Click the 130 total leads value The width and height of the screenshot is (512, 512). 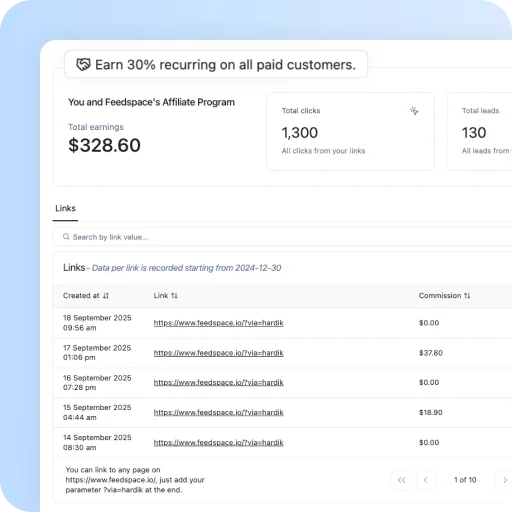point(474,133)
